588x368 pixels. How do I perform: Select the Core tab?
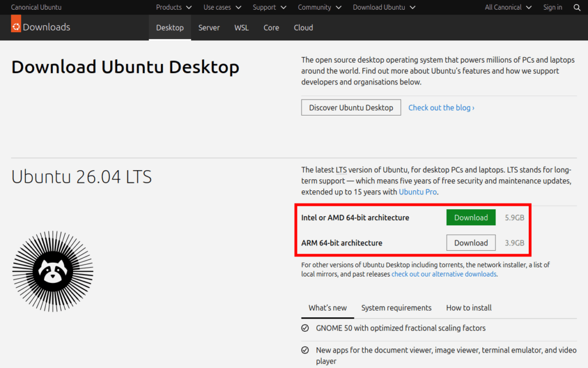271,28
